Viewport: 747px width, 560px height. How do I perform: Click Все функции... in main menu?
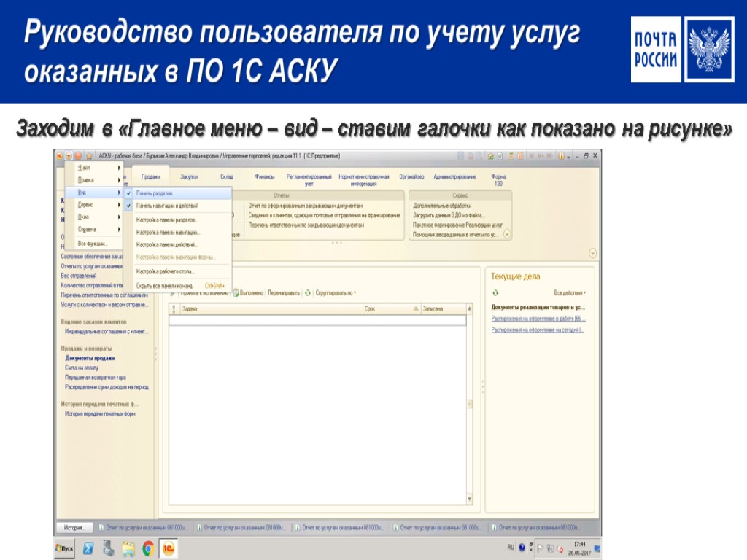[93, 244]
